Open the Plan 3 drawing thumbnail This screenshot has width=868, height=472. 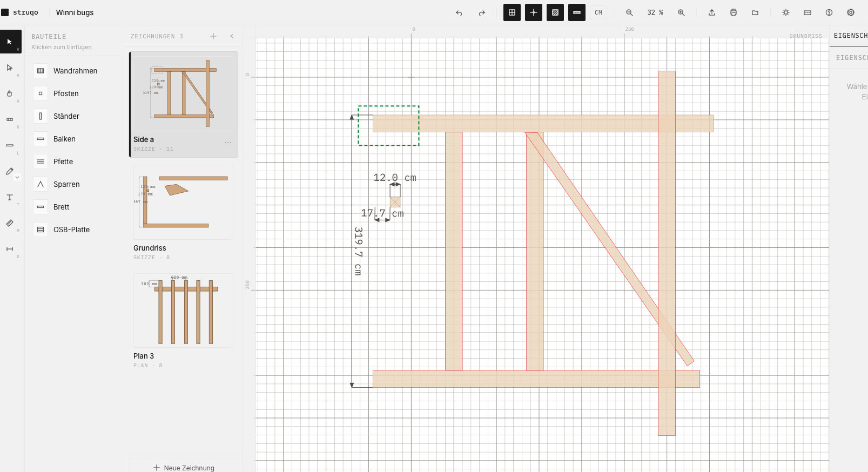[x=184, y=310]
